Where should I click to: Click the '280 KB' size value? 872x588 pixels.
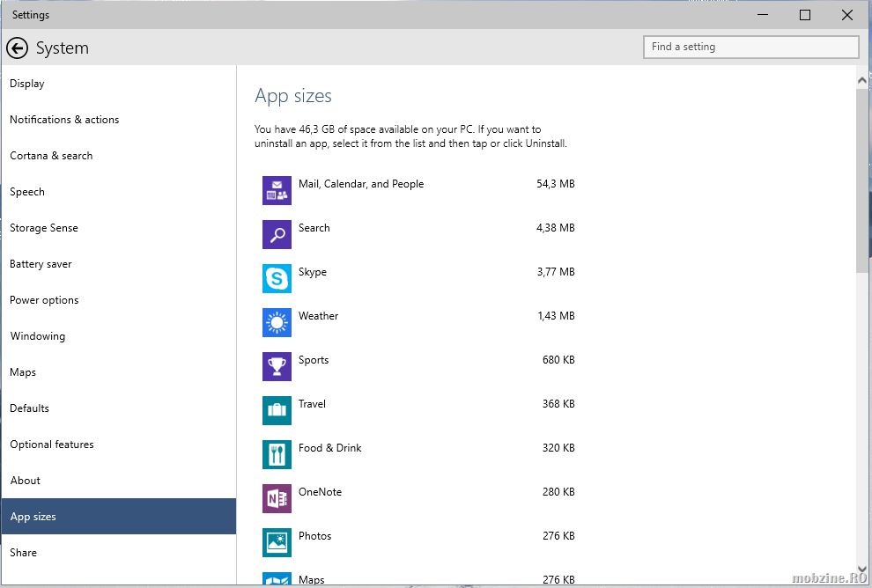(559, 492)
